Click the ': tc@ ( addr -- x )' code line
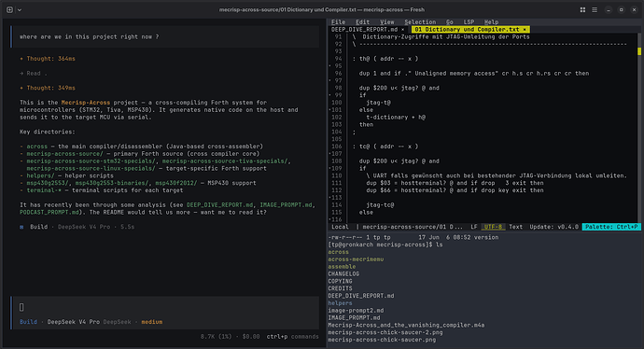Viewport: 644px width, 349px height. pyautogui.click(x=385, y=147)
